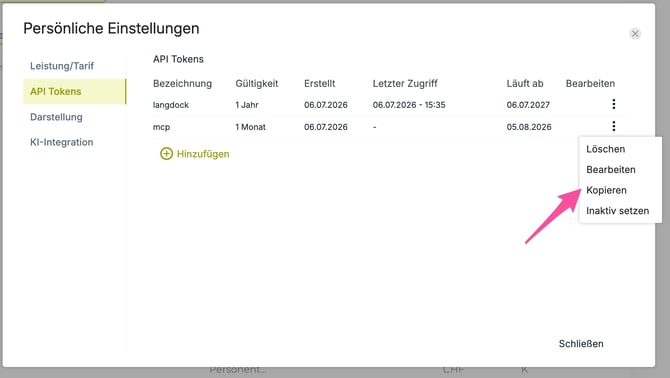Click the Persönliche Einstellungen dialog title
Image resolution: width=670 pixels, height=378 pixels.
pyautogui.click(x=111, y=29)
